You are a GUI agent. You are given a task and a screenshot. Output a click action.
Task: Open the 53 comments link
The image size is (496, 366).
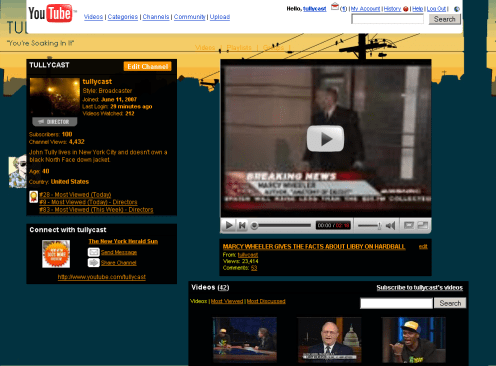[254, 268]
